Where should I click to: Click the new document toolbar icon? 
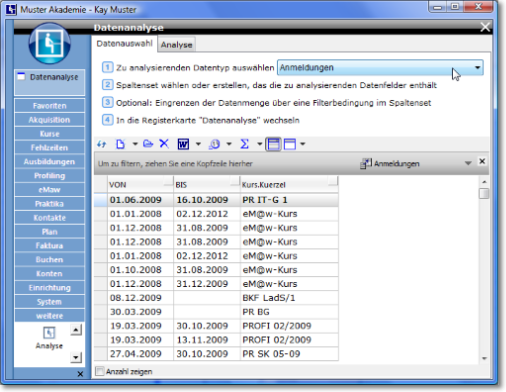click(120, 144)
